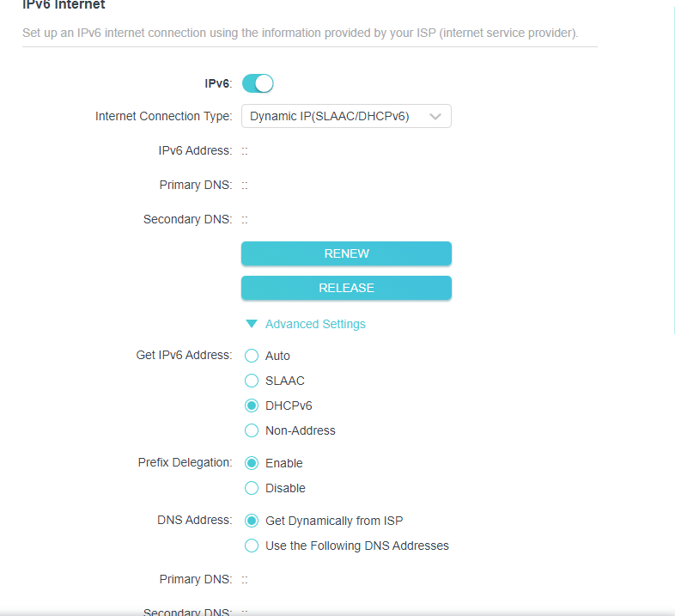675x616 pixels.
Task: Click the top Secondary DNS value
Action: [x=245, y=220]
